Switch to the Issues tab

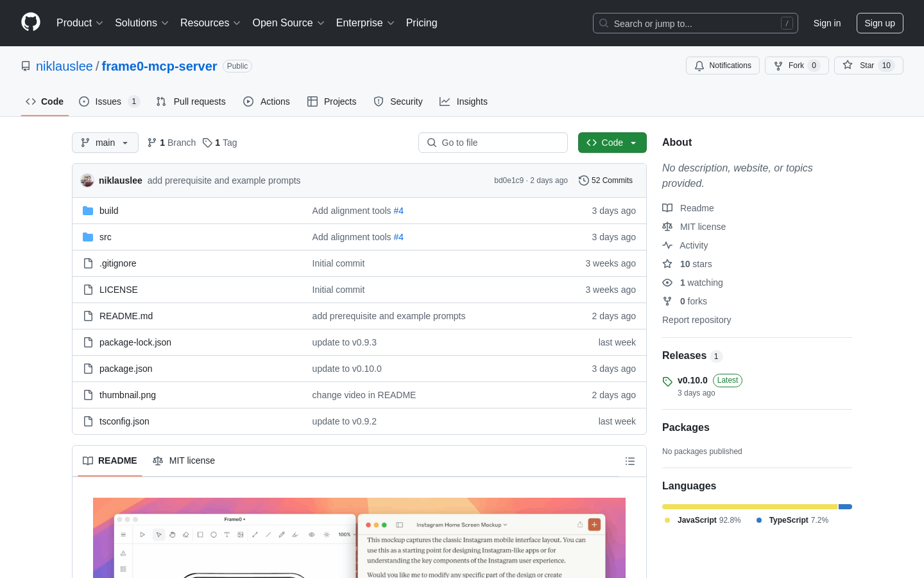click(x=109, y=101)
